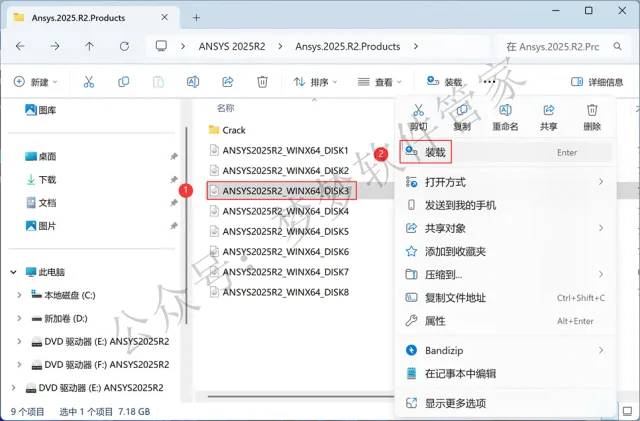
Task: Expand the address bar chevron after Ansys.2025.R2.Products
Action: pyautogui.click(x=416, y=47)
